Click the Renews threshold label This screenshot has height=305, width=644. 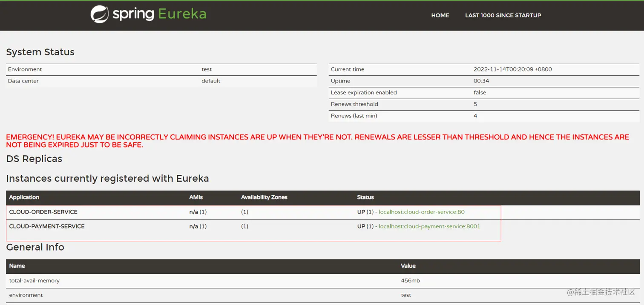(354, 104)
